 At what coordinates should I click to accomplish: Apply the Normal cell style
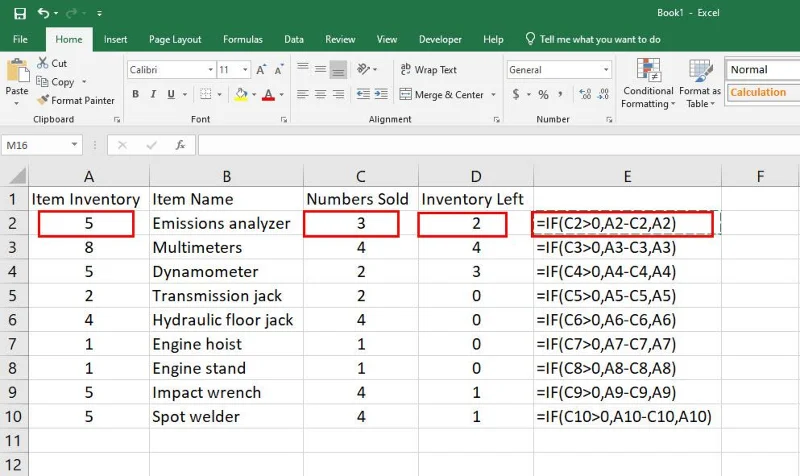pyautogui.click(x=762, y=70)
